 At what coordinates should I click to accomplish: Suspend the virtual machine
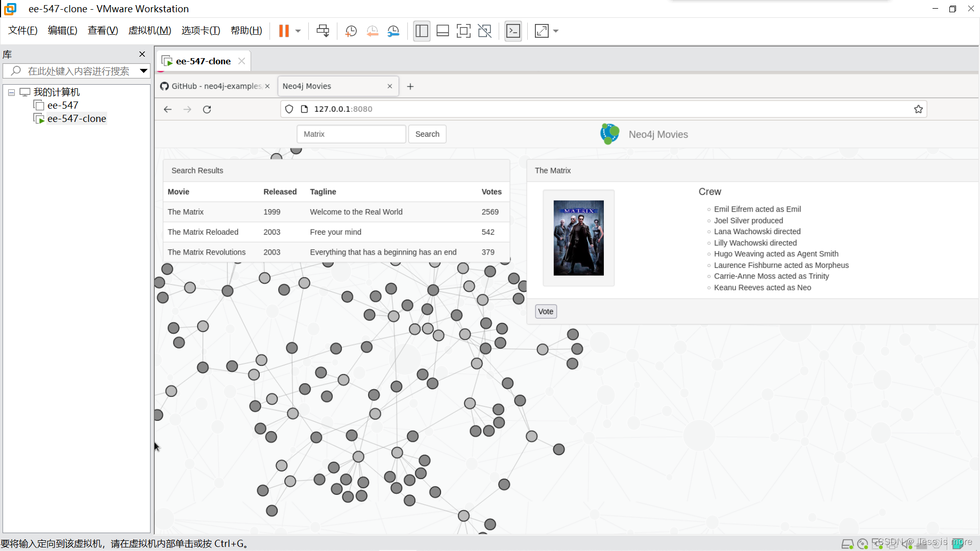(x=284, y=31)
